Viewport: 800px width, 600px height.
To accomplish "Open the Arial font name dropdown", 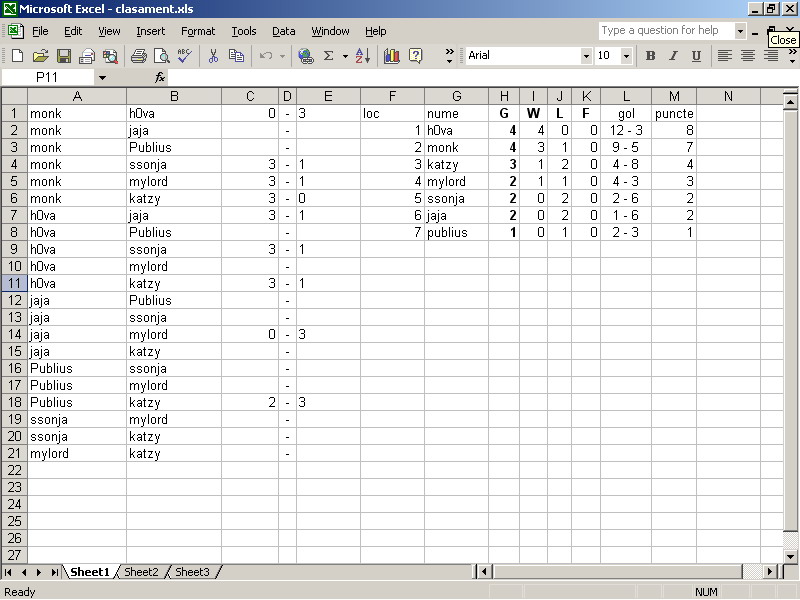I will 586,56.
